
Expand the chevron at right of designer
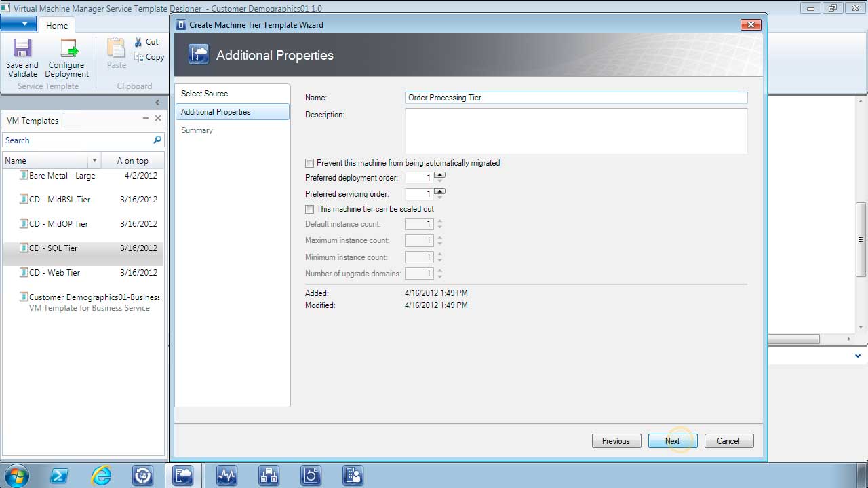pyautogui.click(x=857, y=356)
